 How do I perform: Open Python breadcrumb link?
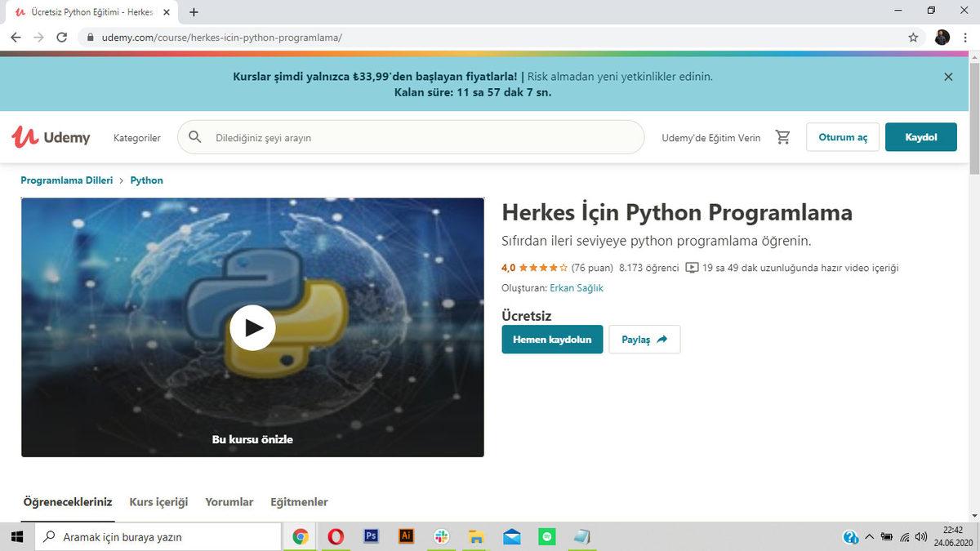(x=147, y=180)
